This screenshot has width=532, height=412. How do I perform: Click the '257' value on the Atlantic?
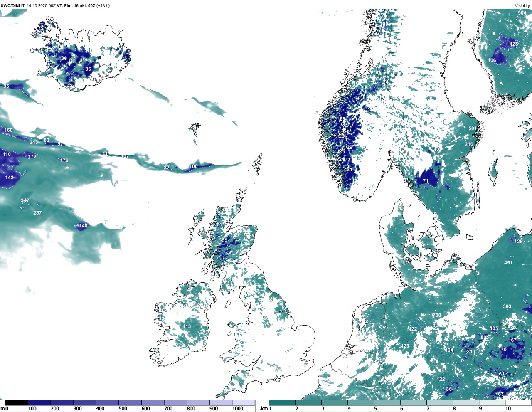37,213
